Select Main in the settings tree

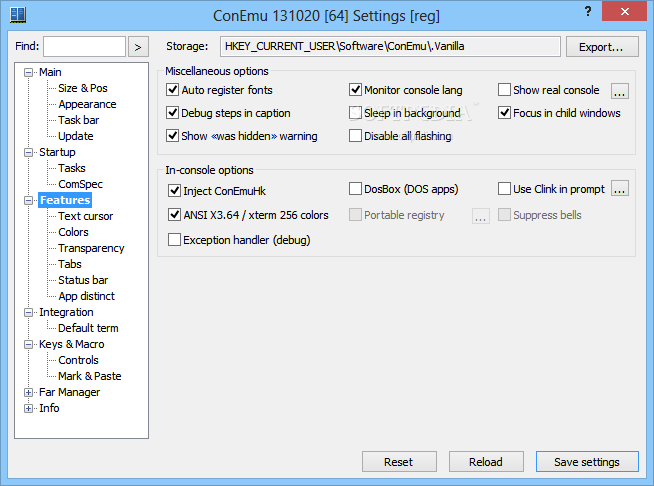point(50,72)
